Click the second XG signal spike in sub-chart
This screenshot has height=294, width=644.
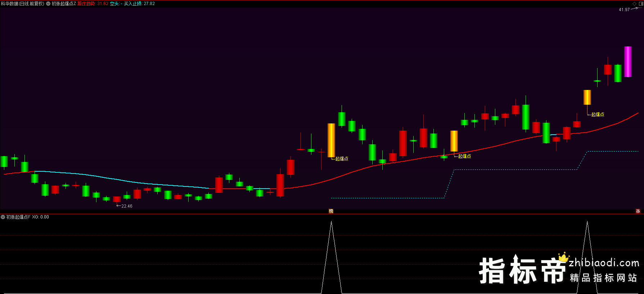point(587,257)
